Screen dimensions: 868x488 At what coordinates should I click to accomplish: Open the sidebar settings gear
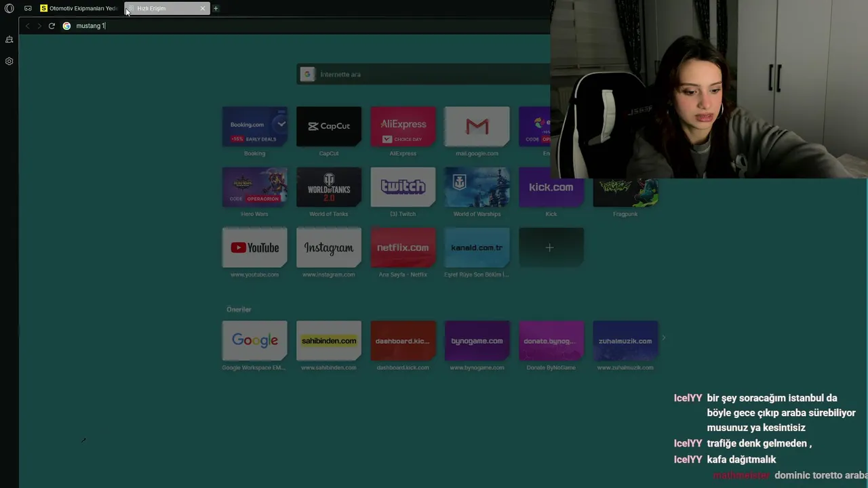tap(9, 61)
